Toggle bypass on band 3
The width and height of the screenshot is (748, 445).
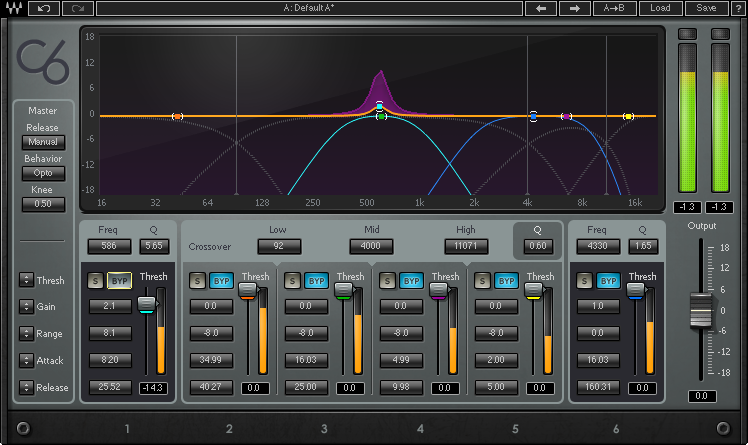(316, 281)
